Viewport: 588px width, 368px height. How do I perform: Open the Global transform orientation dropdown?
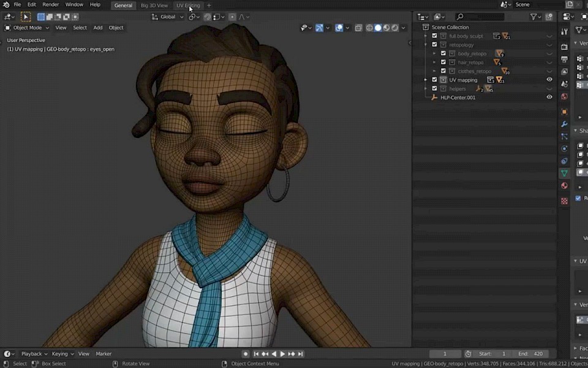(x=168, y=17)
